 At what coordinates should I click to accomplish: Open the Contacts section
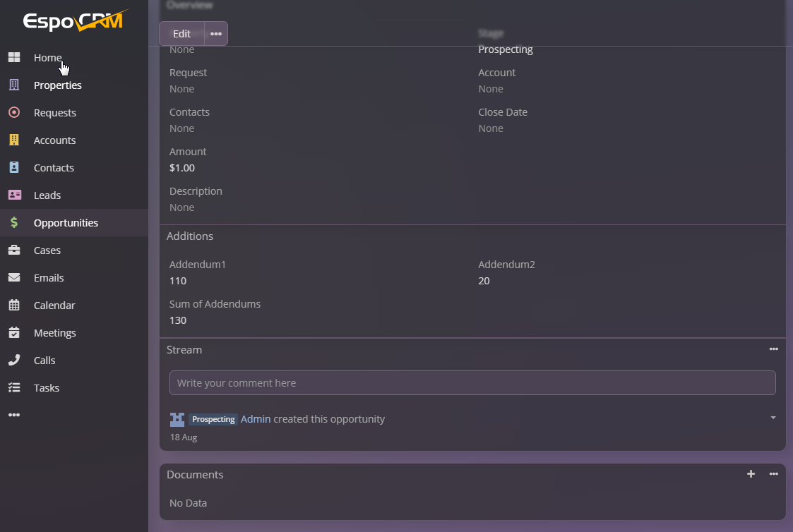coord(74,167)
